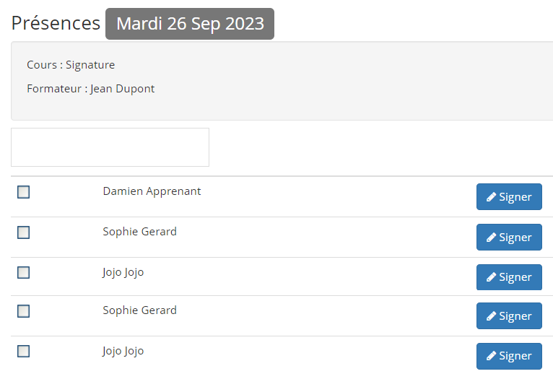Click the first Sophie Gerard name
This screenshot has height=392, width=553.
(139, 232)
